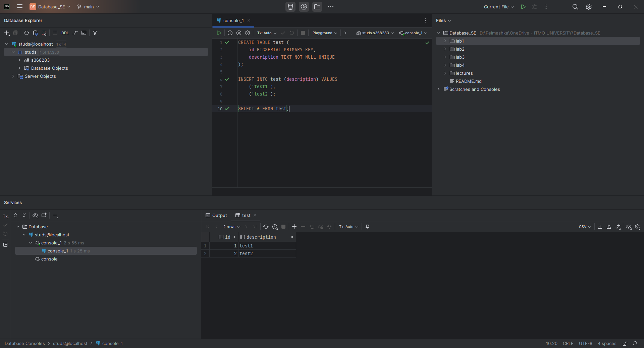Open studs.s368283 schema dropdown
Image resolution: width=644 pixels, height=348 pixels.
pos(375,33)
